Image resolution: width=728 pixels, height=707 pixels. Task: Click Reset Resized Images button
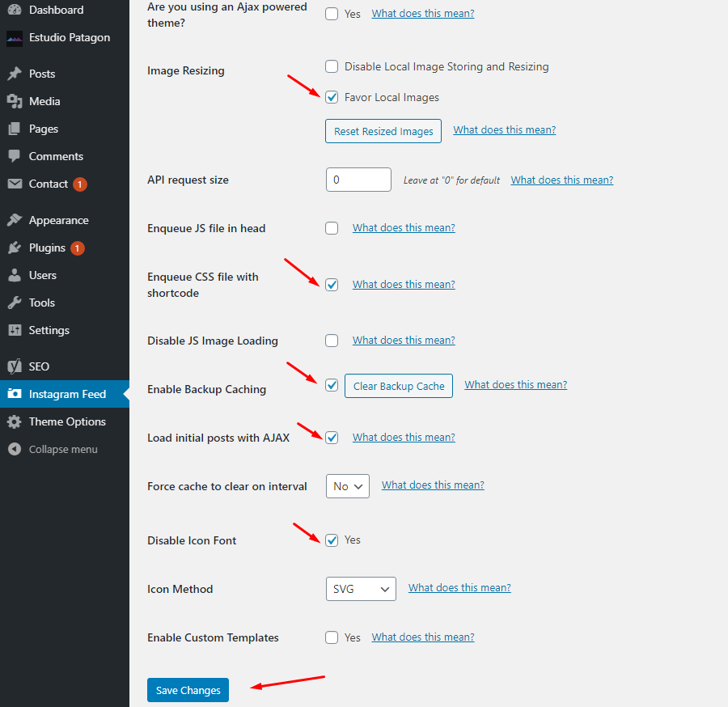coord(383,131)
